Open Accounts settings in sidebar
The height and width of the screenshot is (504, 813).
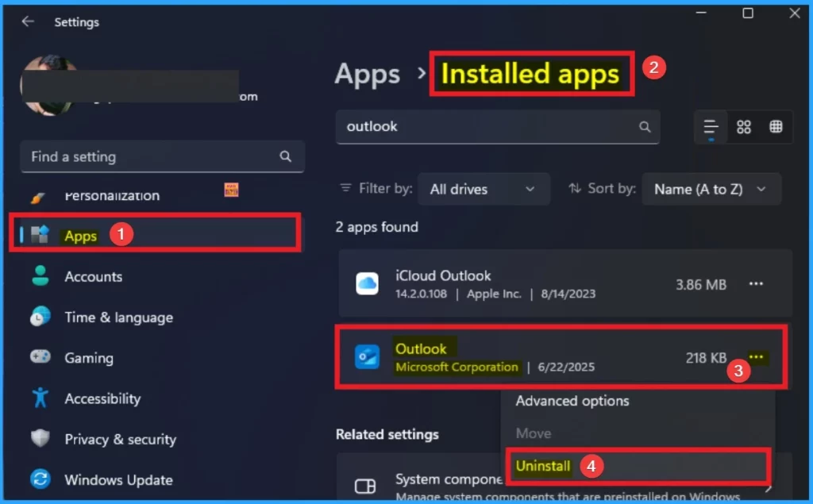(94, 276)
